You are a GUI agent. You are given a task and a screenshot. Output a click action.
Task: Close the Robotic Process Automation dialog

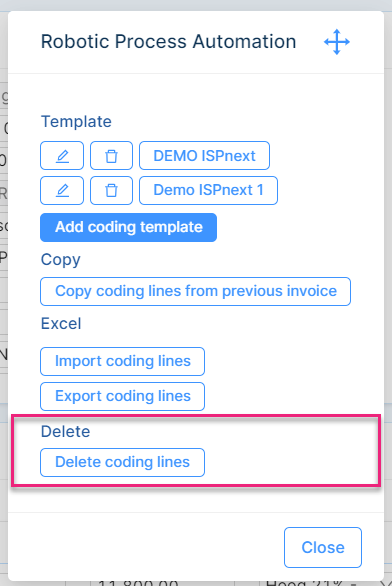323,548
